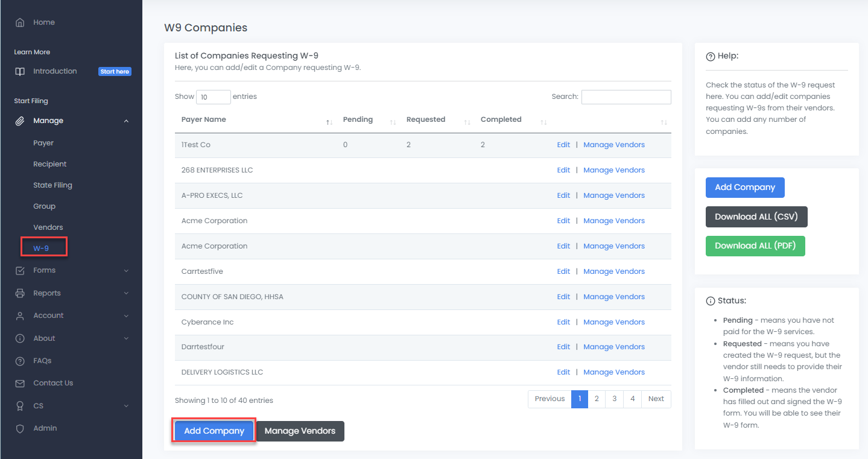Sort table by Payer Name column

(329, 122)
